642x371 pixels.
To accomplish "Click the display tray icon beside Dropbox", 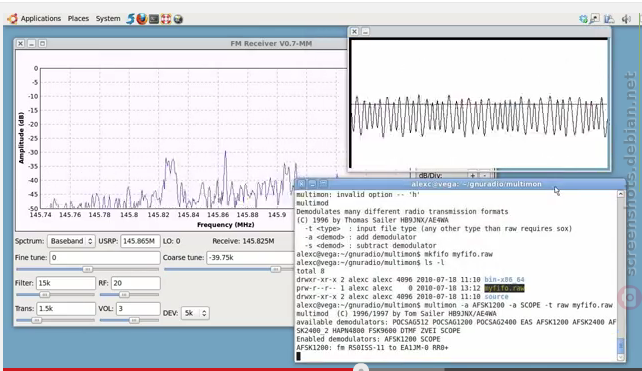I will (x=595, y=19).
